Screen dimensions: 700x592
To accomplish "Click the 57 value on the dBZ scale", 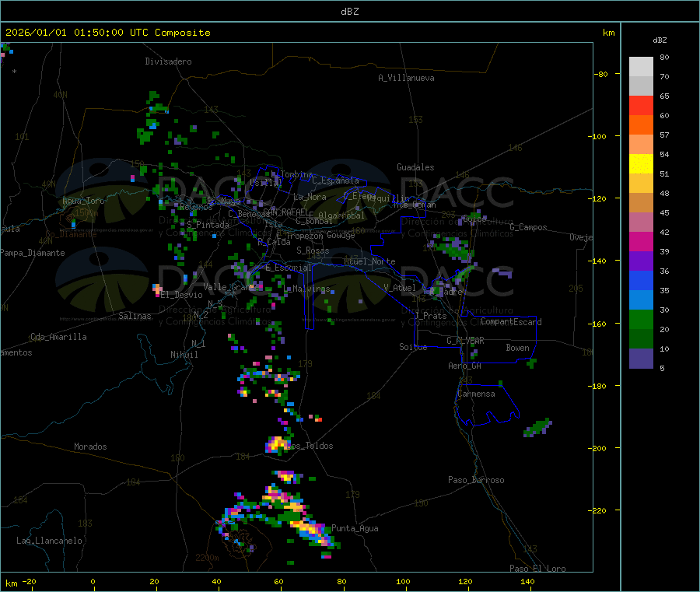I will (664, 135).
